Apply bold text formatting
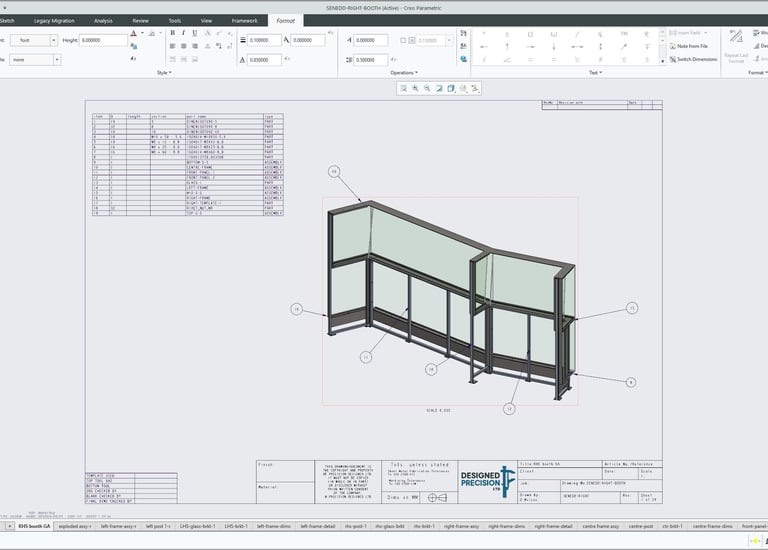Screen dimensions: 768x550 pyautogui.click(x=172, y=33)
